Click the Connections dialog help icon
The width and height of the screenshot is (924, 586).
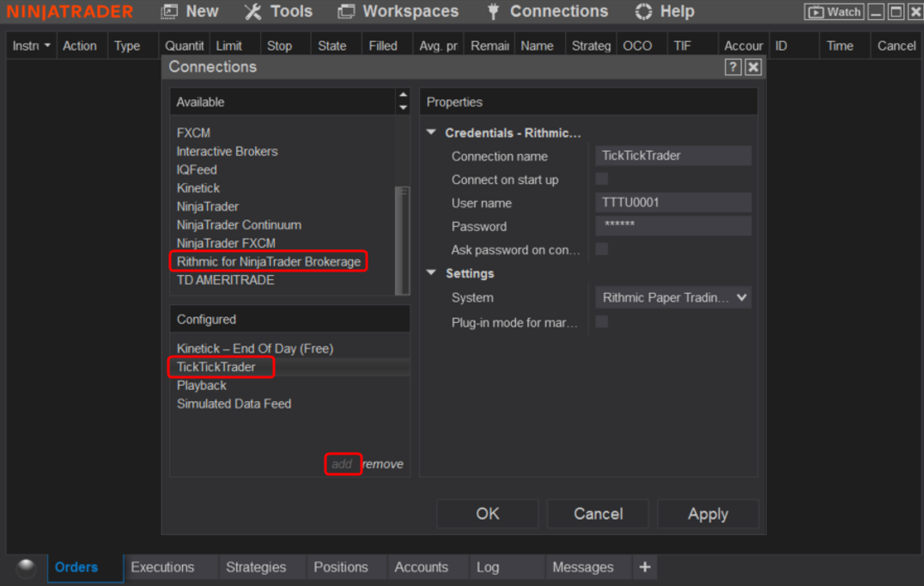tap(733, 67)
